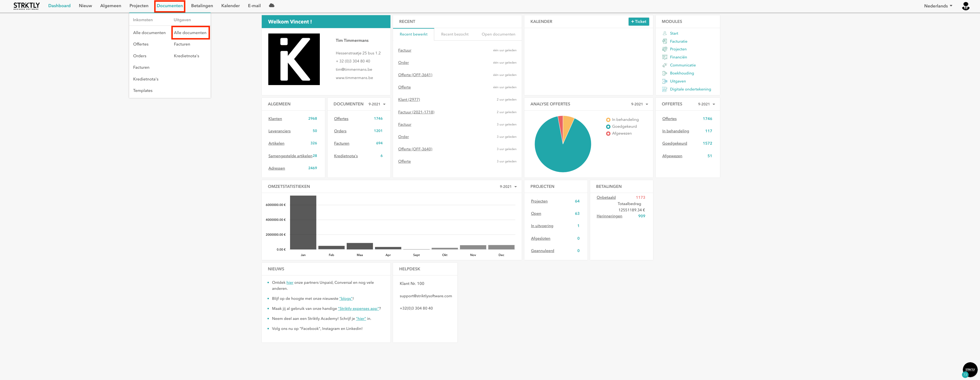980x380 pixels.
Task: Toggle the Afgewezen legend marker
Action: click(x=608, y=134)
